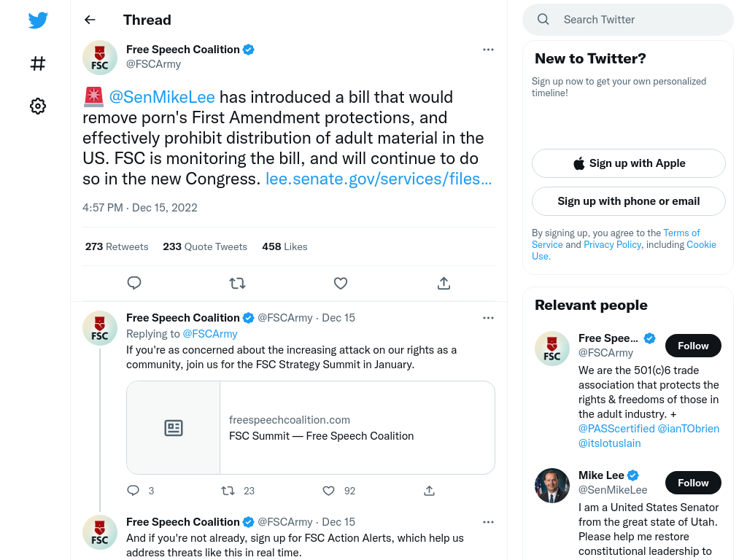The height and width of the screenshot is (560, 747).
Task: Open the Settings gear icon
Action: click(38, 106)
